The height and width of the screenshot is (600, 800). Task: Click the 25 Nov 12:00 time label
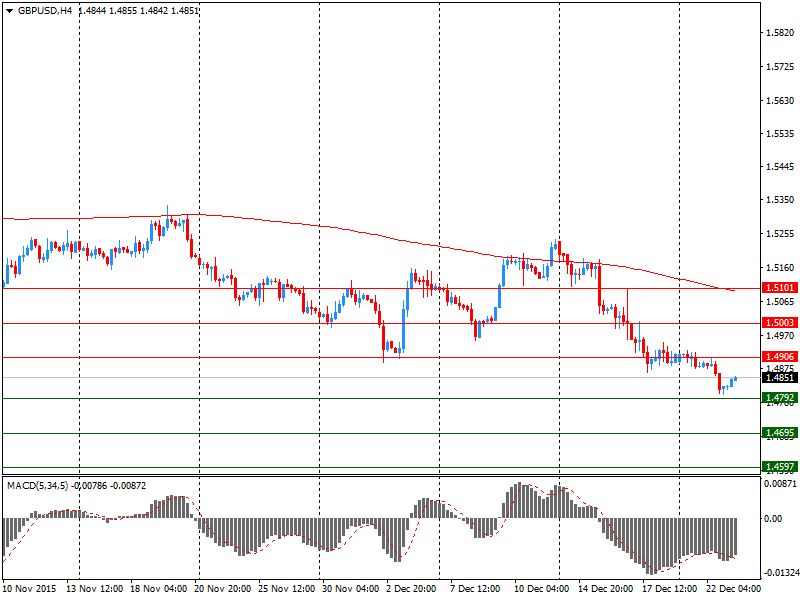point(286,588)
